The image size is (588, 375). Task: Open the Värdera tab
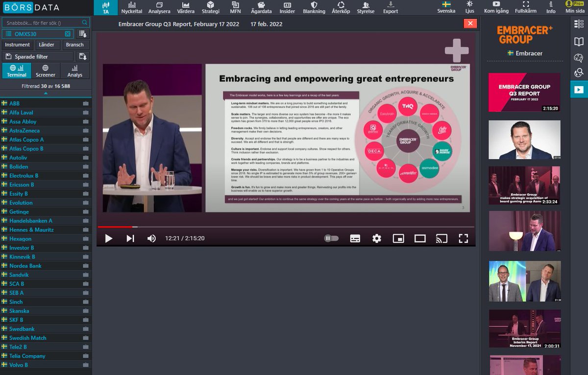pos(186,7)
